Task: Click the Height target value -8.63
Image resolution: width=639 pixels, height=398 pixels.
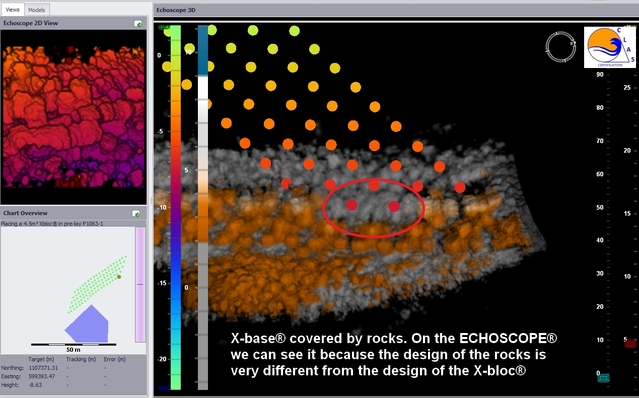Action: click(35, 385)
